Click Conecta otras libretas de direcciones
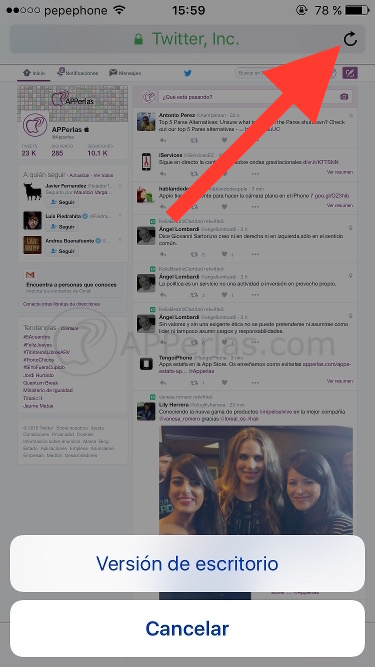 coord(62,304)
